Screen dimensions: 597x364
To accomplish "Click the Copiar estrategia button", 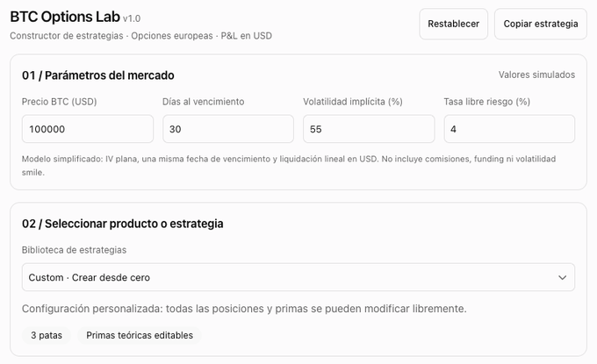I will [541, 24].
